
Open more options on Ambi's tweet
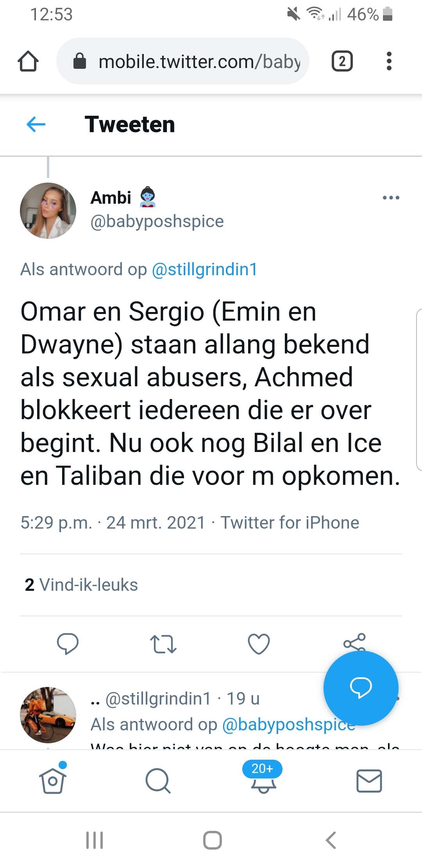(x=391, y=198)
